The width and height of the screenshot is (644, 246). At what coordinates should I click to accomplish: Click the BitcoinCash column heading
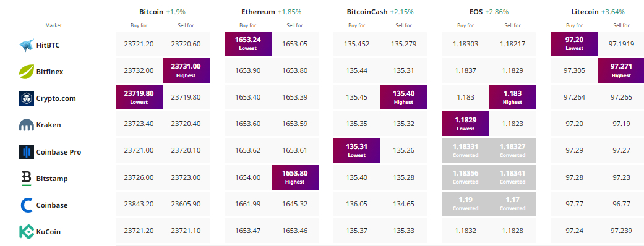(x=367, y=12)
